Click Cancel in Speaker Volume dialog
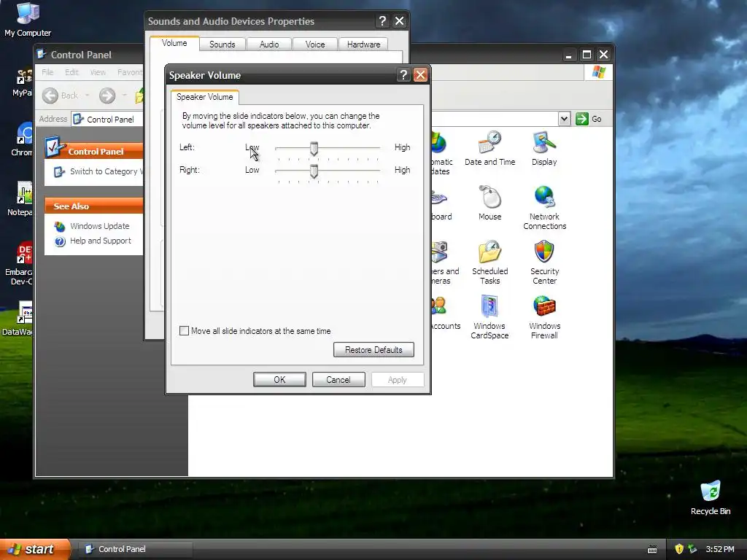Screen dimensions: 747x560 (338, 379)
